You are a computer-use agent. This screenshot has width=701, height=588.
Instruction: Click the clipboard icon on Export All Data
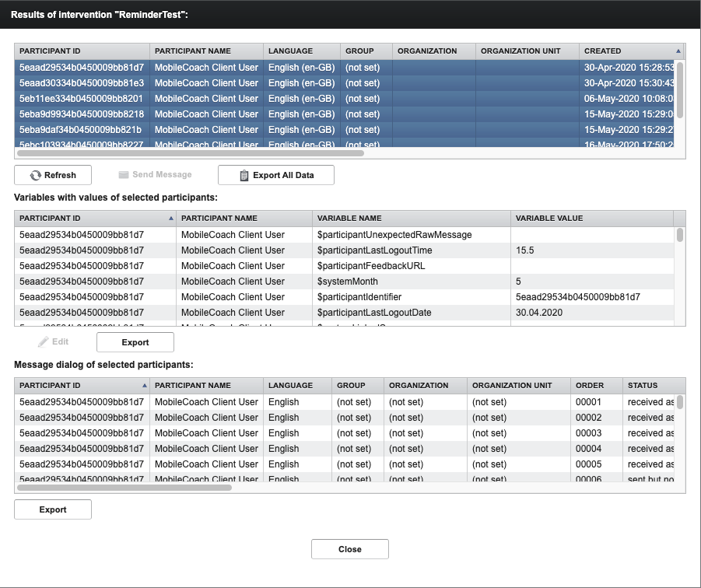[244, 175]
